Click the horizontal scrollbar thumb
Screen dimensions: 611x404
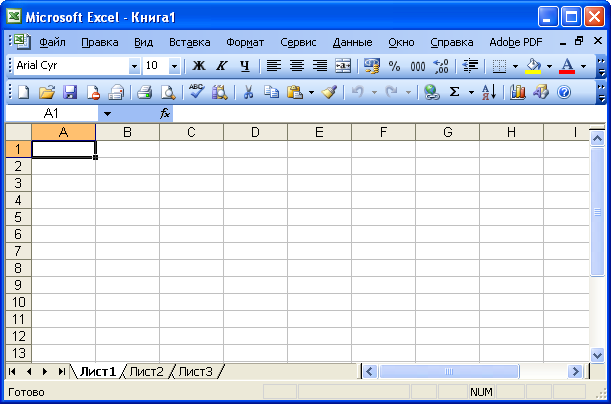point(449,372)
